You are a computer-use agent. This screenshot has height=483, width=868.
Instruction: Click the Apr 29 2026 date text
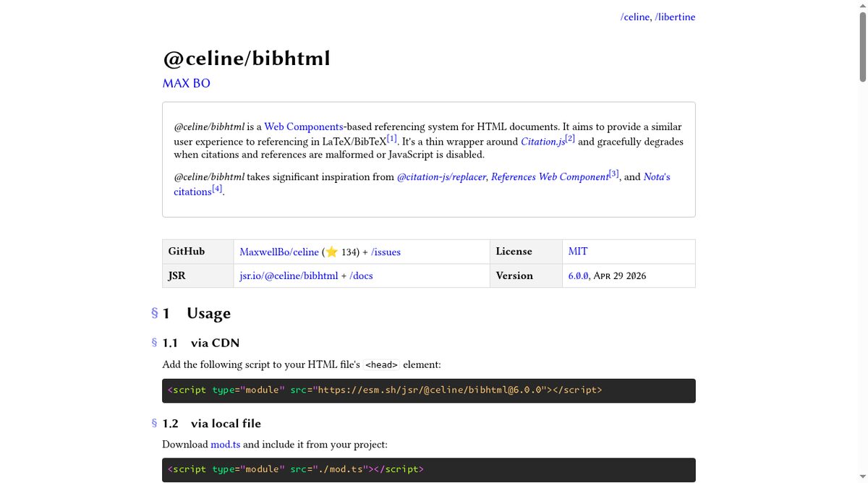(x=620, y=275)
